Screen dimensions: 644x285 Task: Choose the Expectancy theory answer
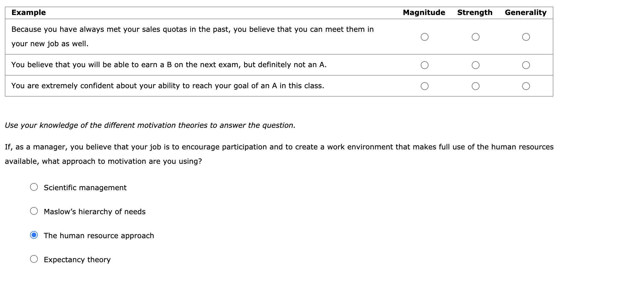[x=34, y=259]
